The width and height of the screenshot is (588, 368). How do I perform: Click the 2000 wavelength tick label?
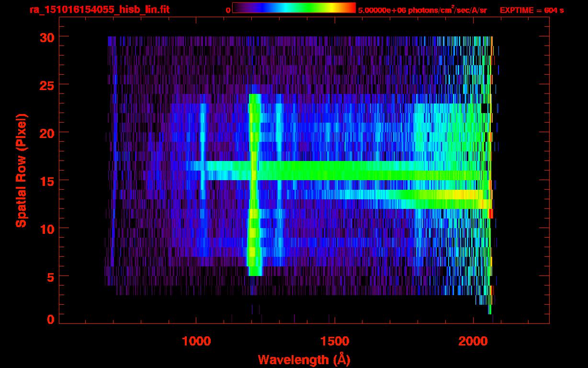[x=472, y=341]
